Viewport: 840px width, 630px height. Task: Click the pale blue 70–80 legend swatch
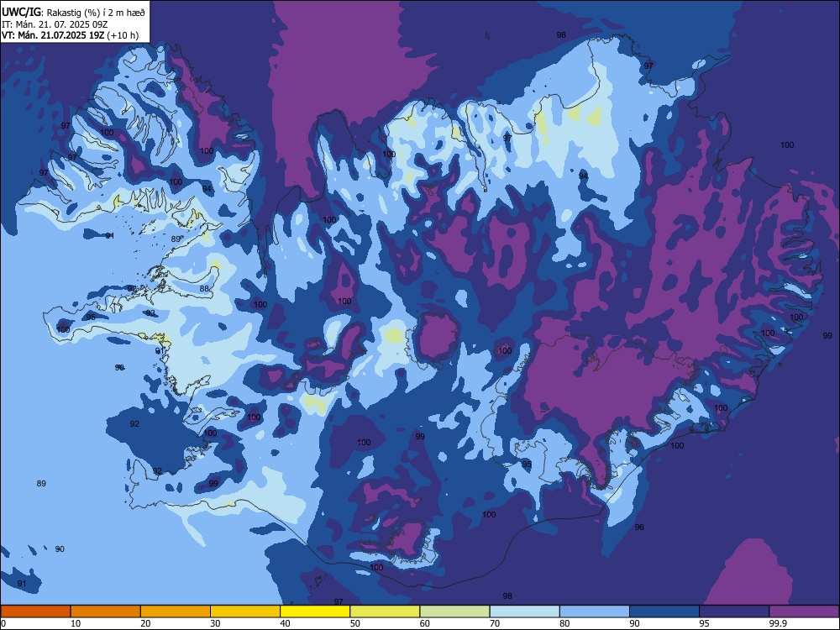pyautogui.click(x=525, y=612)
